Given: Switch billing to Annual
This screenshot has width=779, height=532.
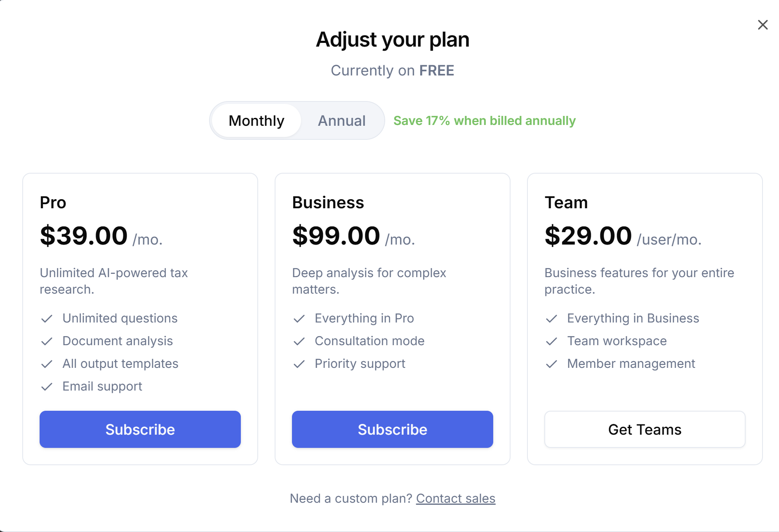Looking at the screenshot, I should (x=341, y=120).
